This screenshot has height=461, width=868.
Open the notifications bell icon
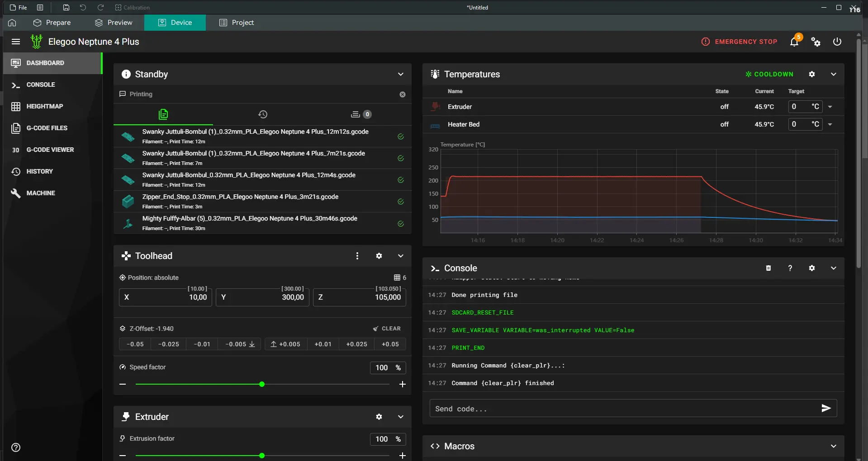794,42
